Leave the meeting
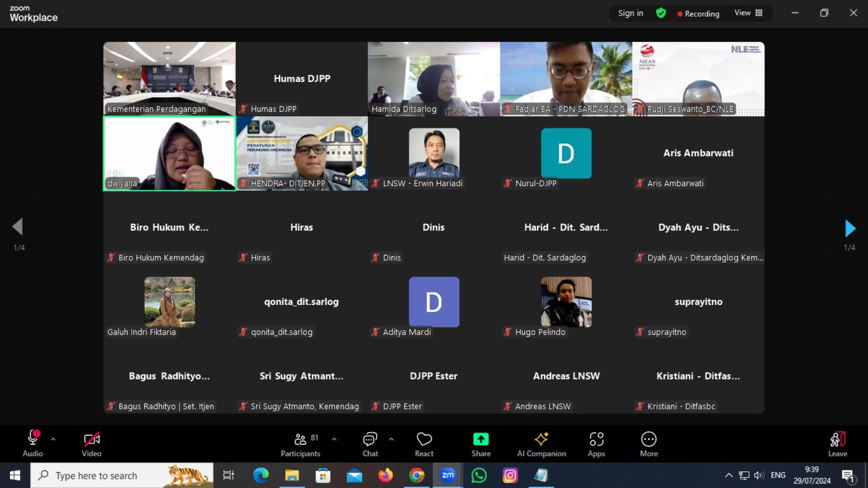868x488 pixels. [838, 444]
